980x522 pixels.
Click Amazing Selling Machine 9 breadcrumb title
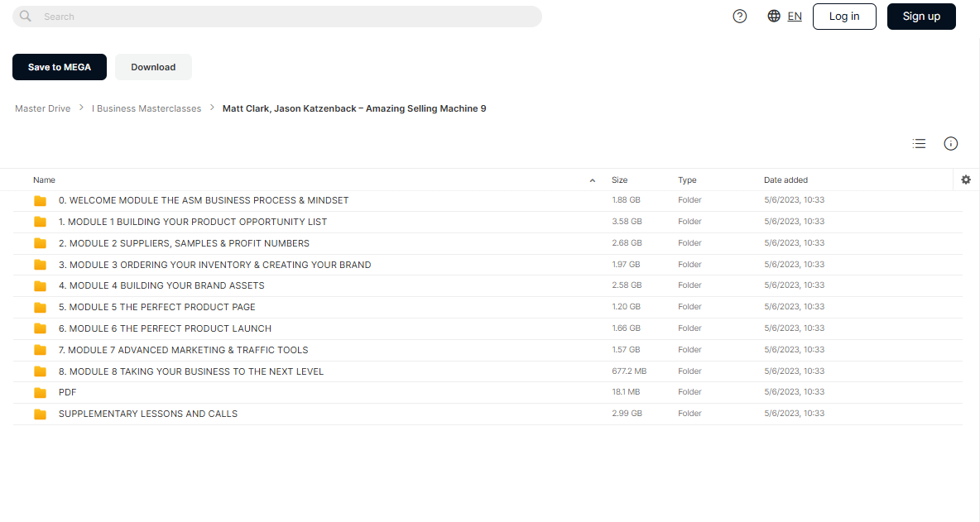[354, 108]
